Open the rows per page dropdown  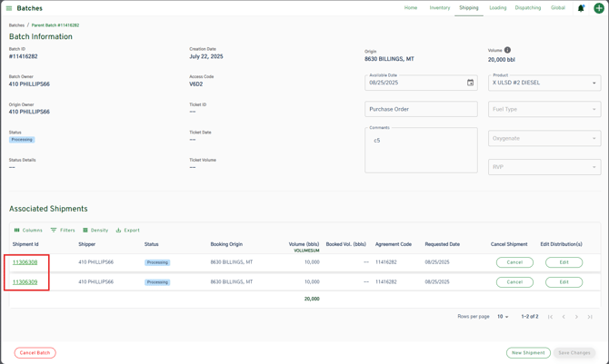503,317
